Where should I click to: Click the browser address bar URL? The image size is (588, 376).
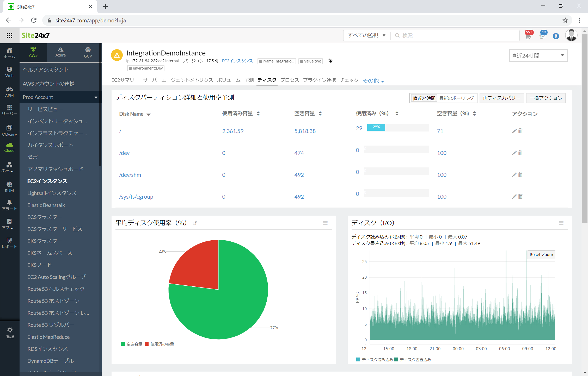(x=90, y=20)
